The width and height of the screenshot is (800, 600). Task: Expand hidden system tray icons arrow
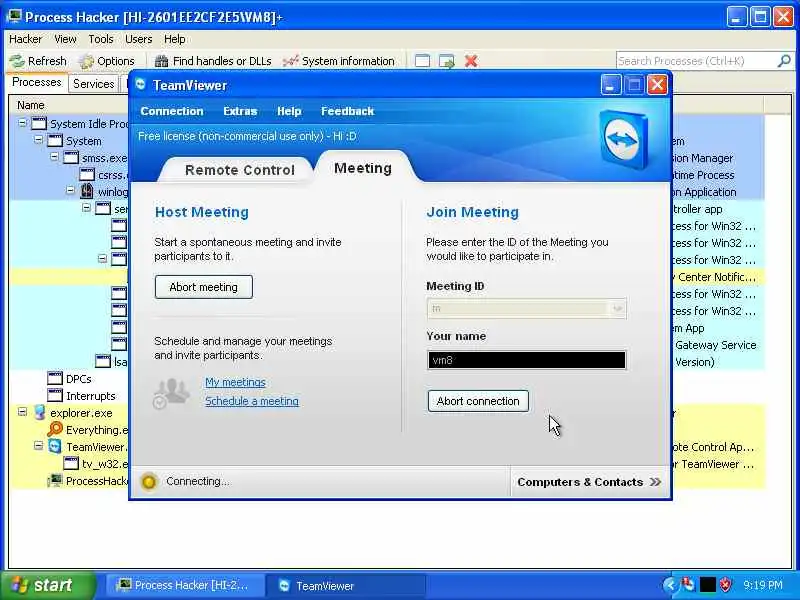coord(670,586)
